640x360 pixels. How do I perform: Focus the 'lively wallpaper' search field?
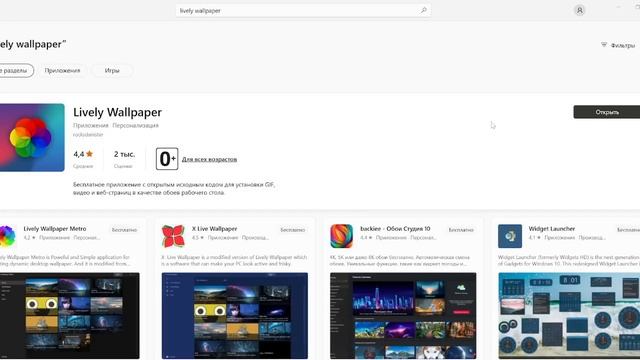click(303, 11)
